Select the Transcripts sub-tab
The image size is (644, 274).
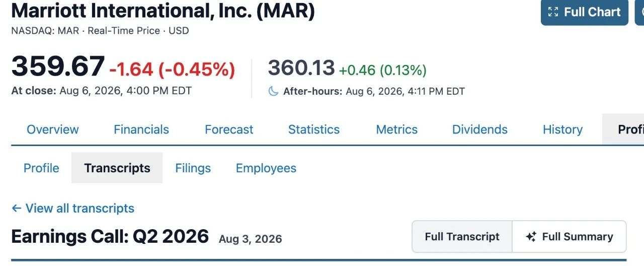(117, 168)
